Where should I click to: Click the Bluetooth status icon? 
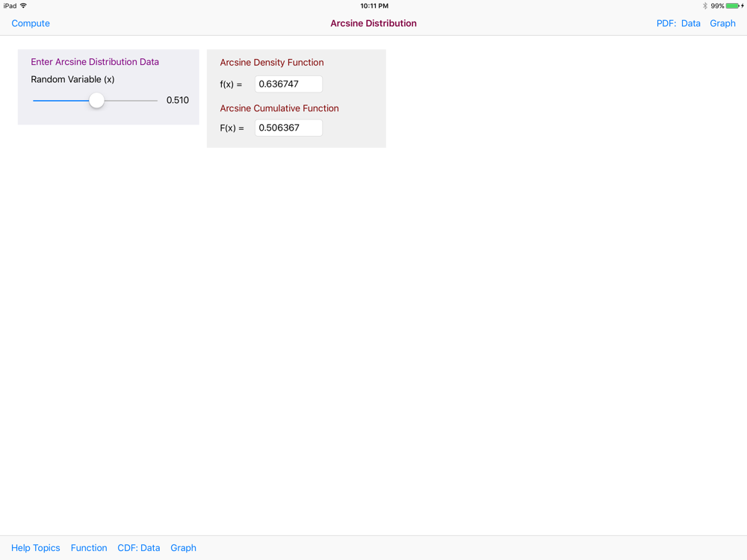click(x=705, y=6)
